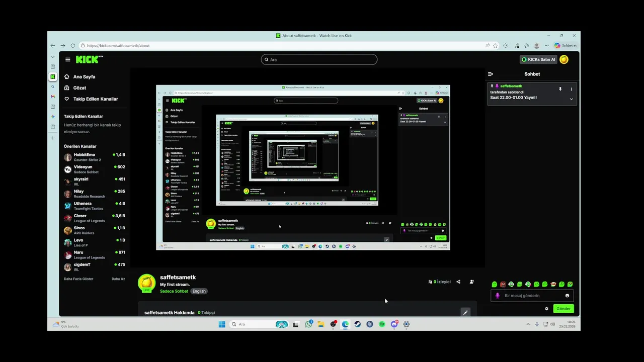Image resolution: width=644 pixels, height=362 pixels.
Task: Click the follow user icon near share
Action: click(x=471, y=282)
